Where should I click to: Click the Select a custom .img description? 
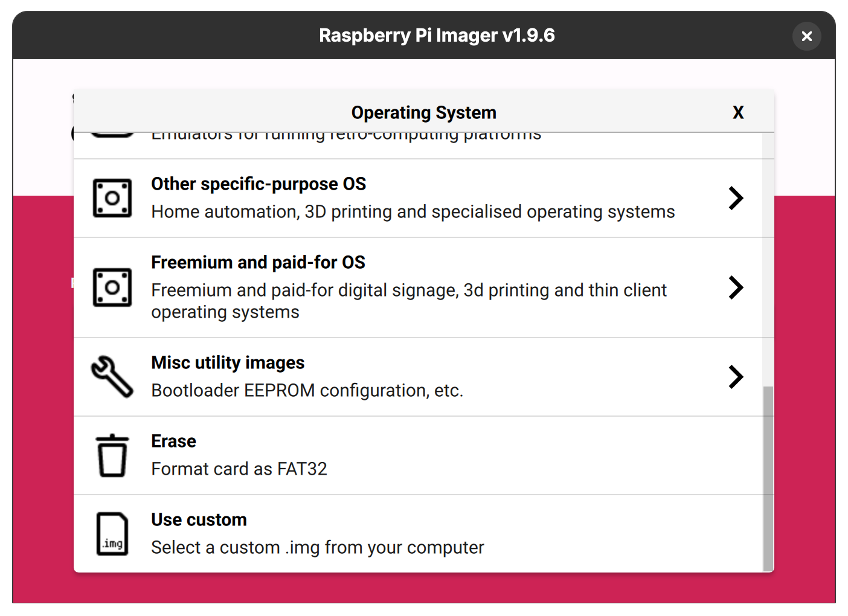318,548
